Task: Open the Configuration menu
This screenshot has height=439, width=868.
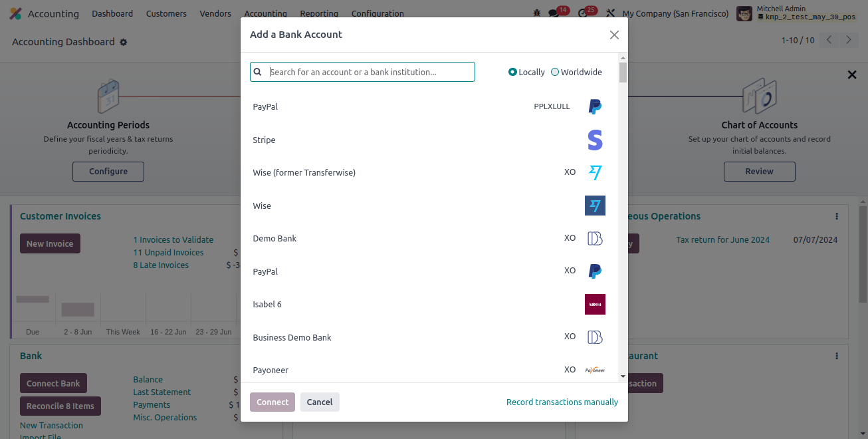Action: (378, 13)
